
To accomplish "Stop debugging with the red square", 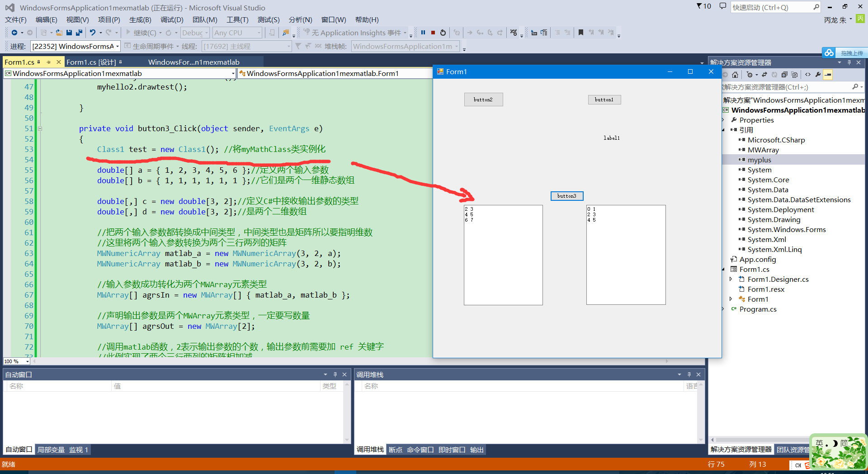I will 433,33.
